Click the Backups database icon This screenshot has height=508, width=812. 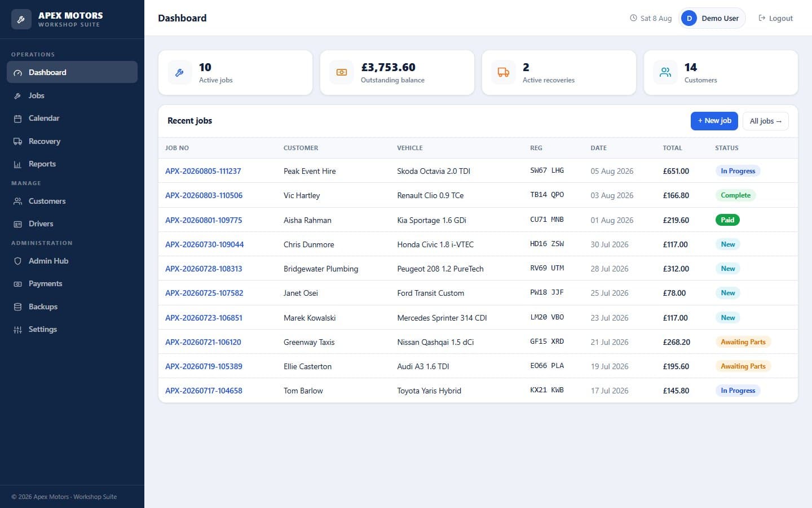point(17,307)
